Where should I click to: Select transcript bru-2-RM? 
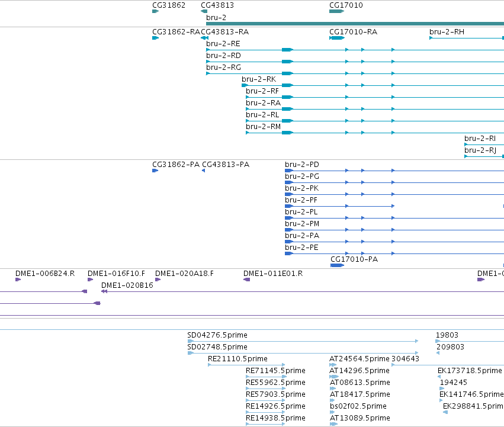point(375,133)
